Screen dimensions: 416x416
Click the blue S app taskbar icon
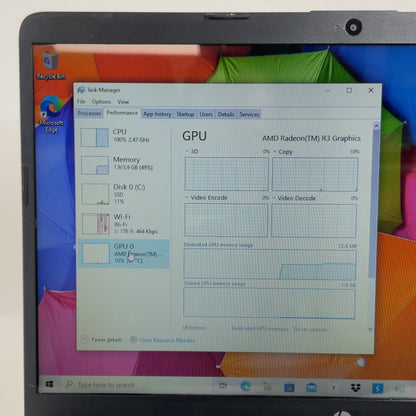click(378, 388)
